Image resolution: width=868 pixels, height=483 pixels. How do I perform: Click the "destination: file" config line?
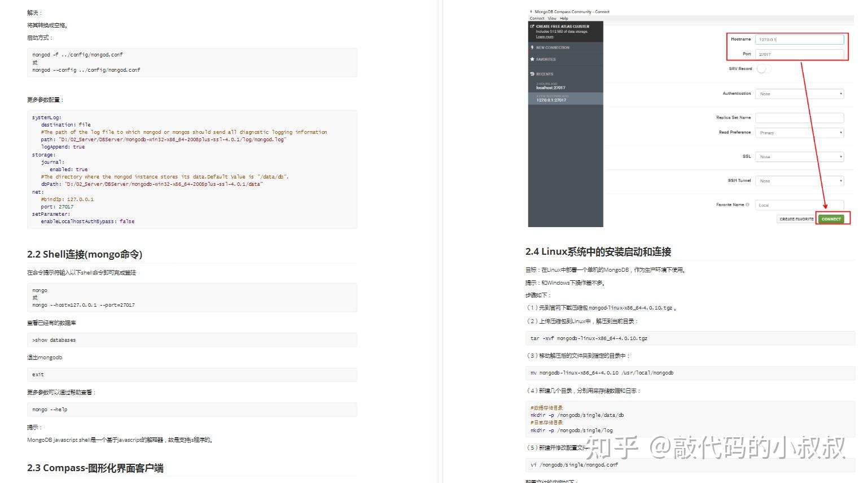point(65,125)
